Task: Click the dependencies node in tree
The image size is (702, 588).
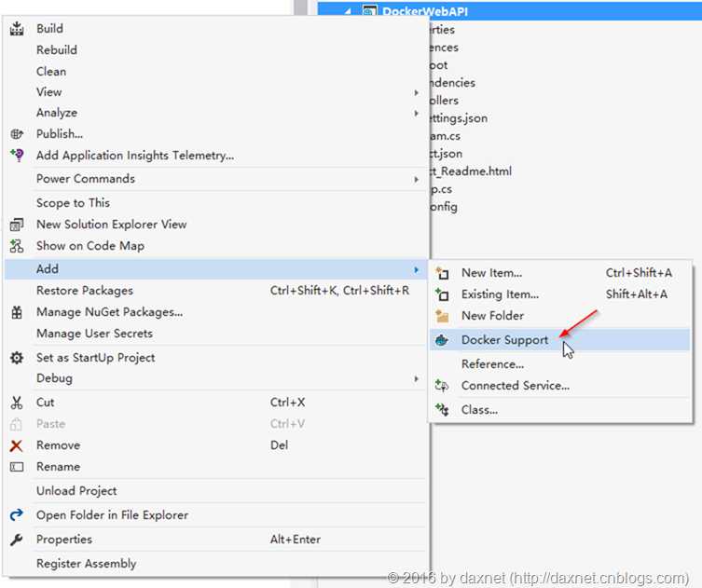Action: click(453, 83)
